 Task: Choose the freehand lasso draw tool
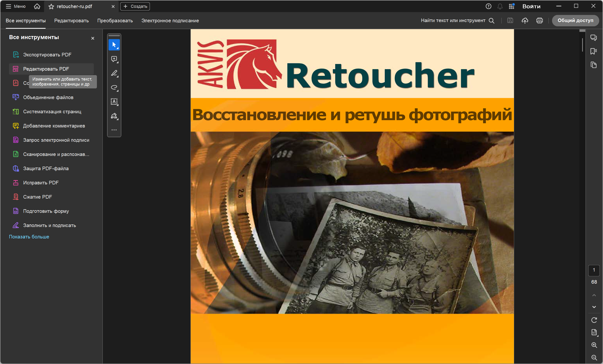[114, 87]
